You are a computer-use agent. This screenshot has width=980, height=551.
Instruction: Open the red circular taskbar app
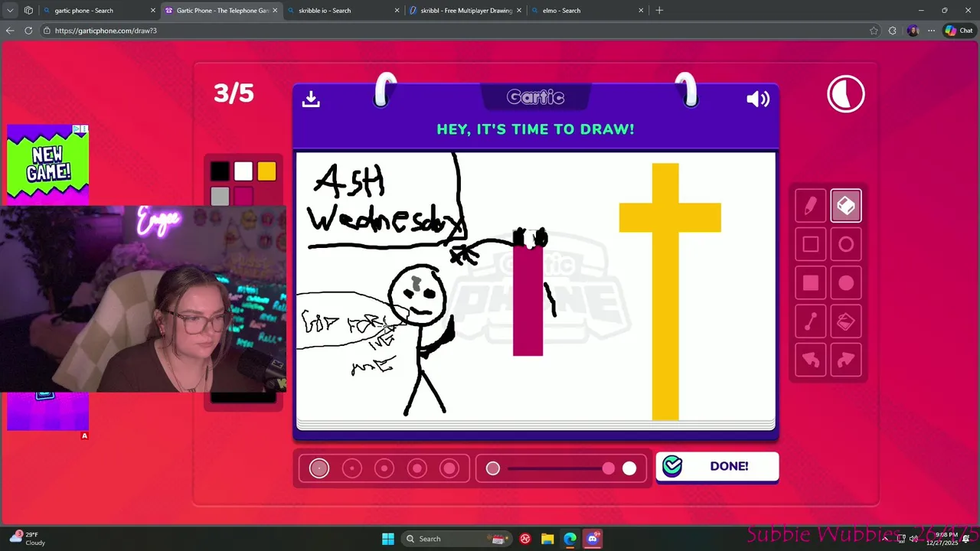click(525, 539)
